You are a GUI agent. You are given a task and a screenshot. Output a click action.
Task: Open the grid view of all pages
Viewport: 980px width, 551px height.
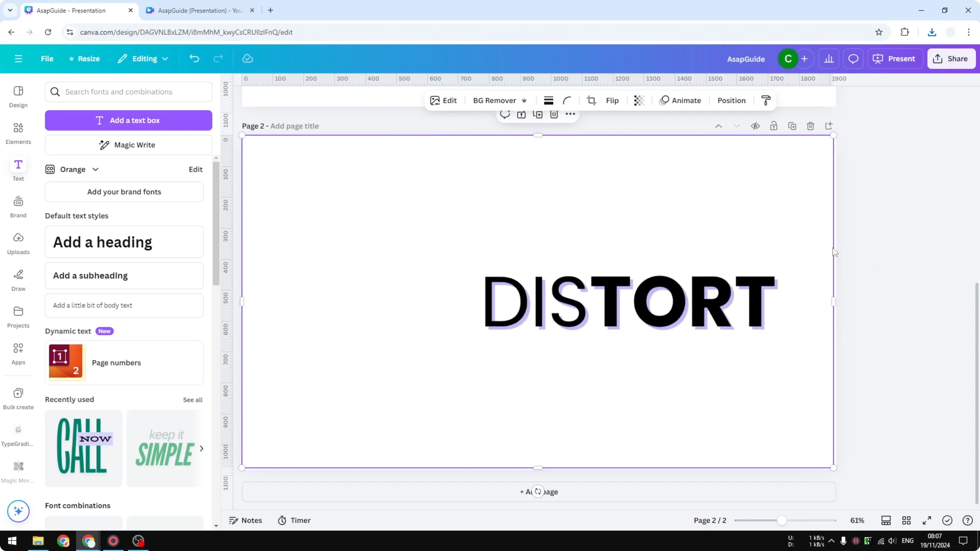[x=907, y=520]
